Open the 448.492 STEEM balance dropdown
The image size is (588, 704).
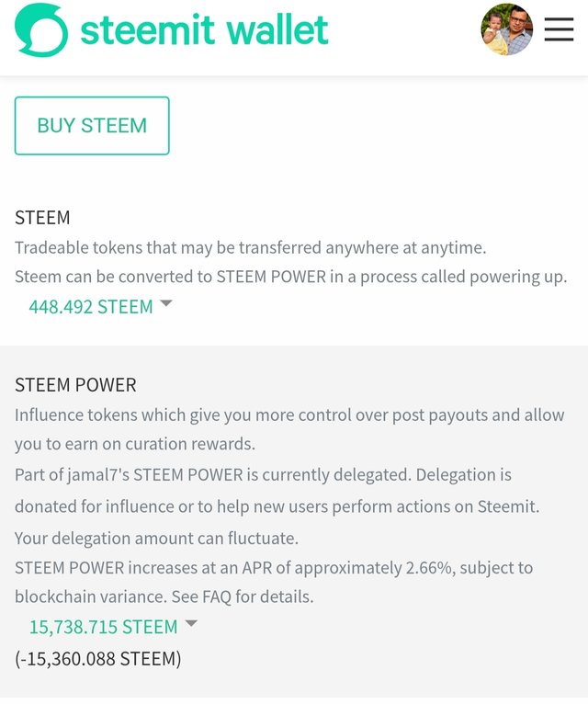(91, 307)
